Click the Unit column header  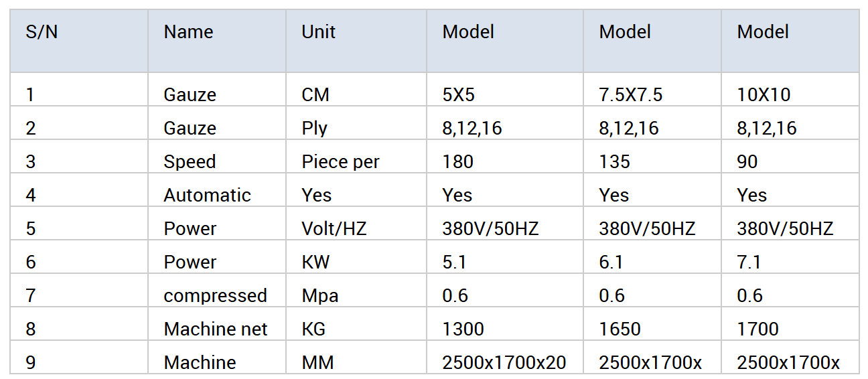pyautogui.click(x=318, y=32)
